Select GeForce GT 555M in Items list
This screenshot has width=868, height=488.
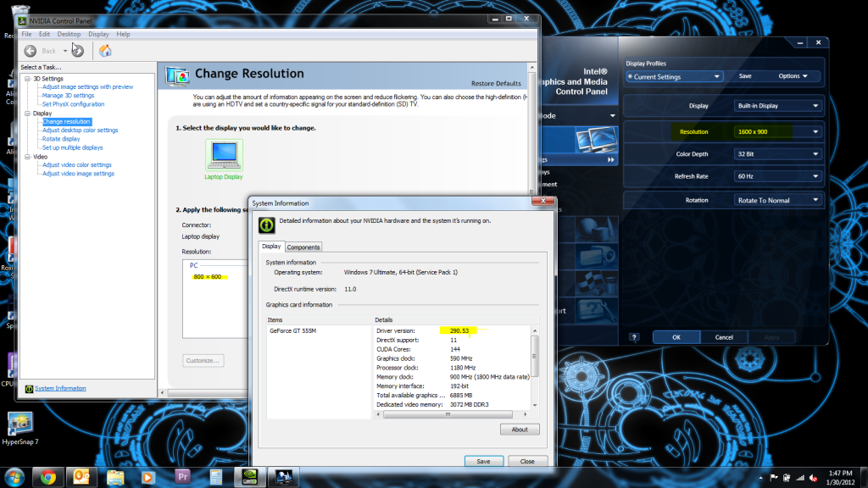tap(292, 331)
